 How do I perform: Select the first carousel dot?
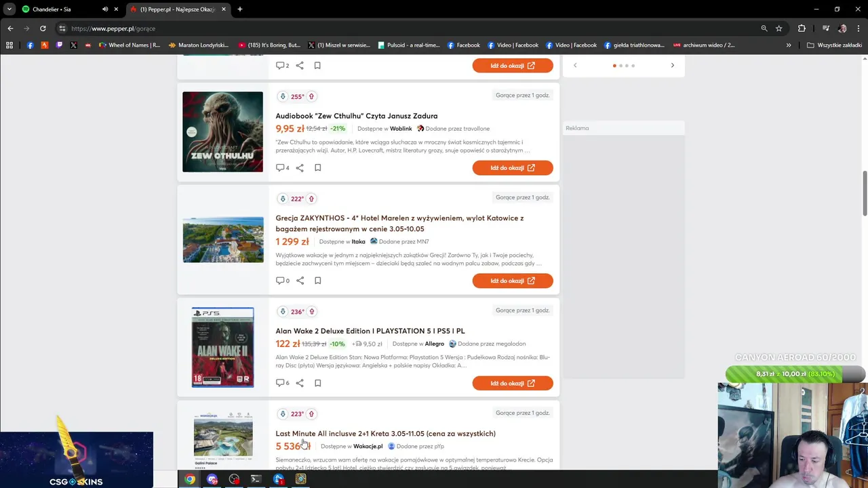point(614,66)
